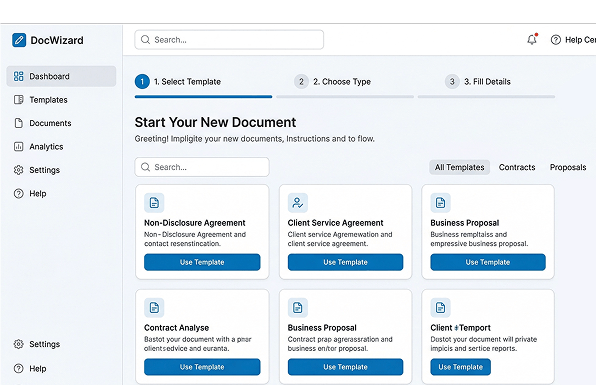Screen dimensions: 596x385
Task: Click the Contract Analyse document icon
Action: [x=154, y=307]
